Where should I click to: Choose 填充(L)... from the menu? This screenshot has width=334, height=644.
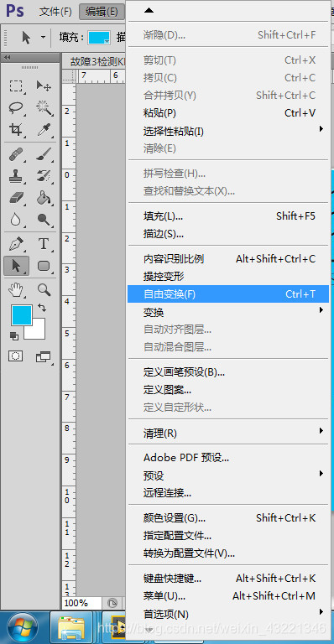[x=228, y=216]
